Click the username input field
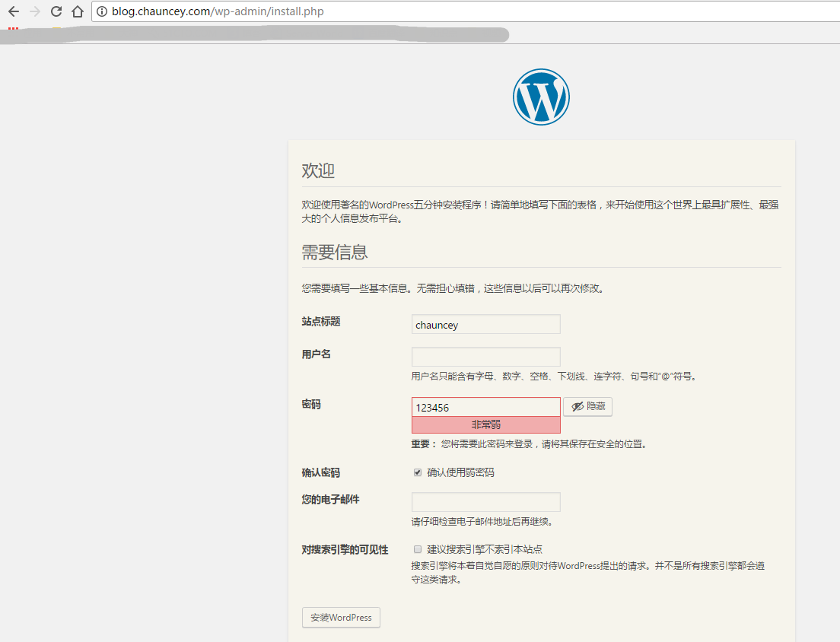Image resolution: width=840 pixels, height=642 pixels. click(x=486, y=357)
